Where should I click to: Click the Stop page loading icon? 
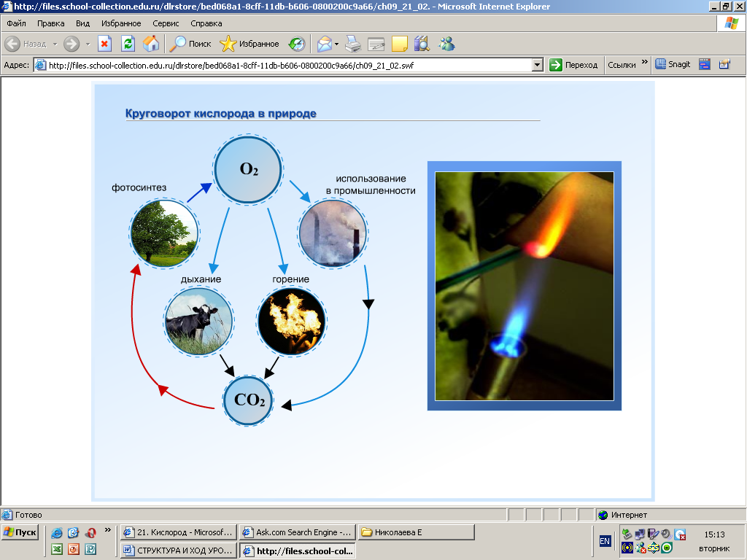104,44
